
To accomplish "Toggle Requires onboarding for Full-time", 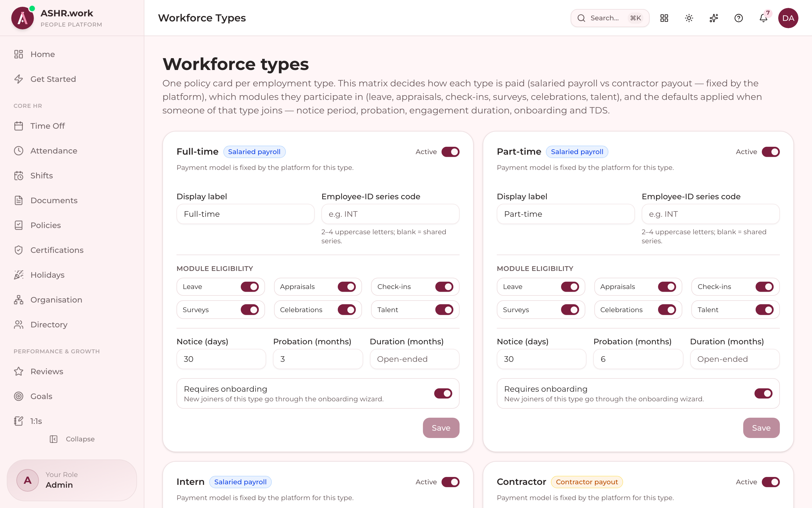I will click(x=443, y=393).
